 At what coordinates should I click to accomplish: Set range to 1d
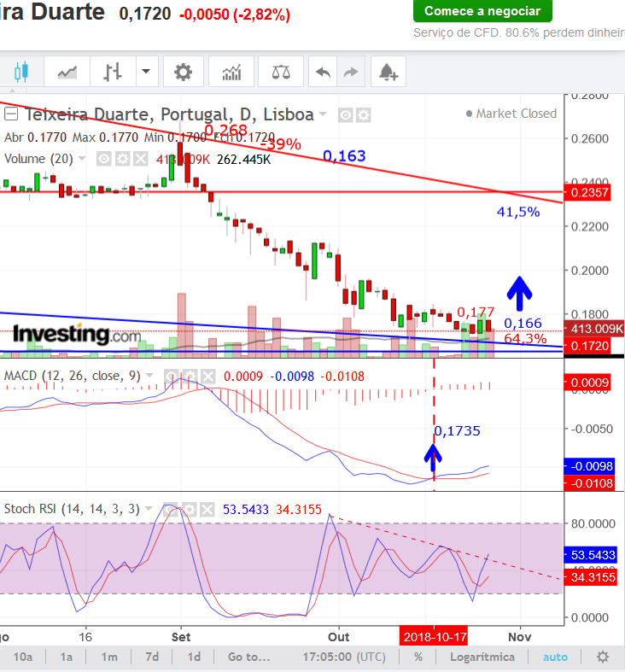click(194, 657)
